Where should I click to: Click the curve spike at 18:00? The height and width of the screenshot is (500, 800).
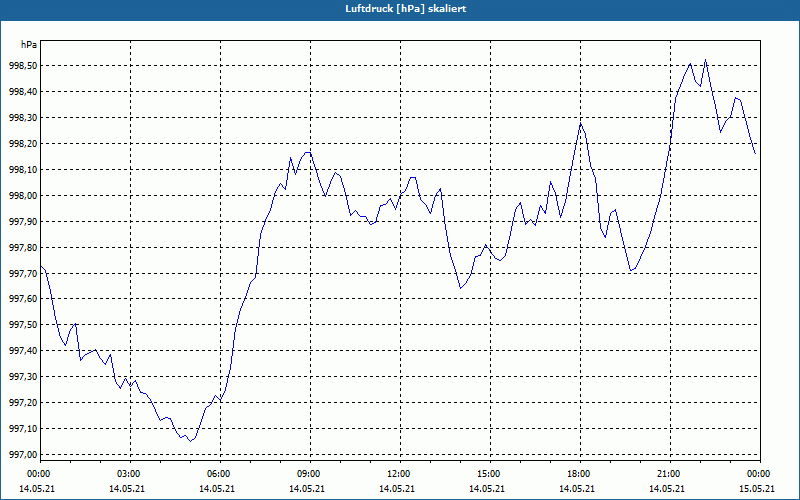coord(581,124)
